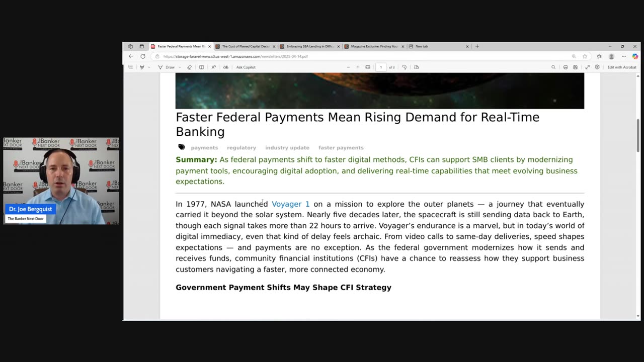
Task: Rotate the PDF page
Action: (x=404, y=67)
